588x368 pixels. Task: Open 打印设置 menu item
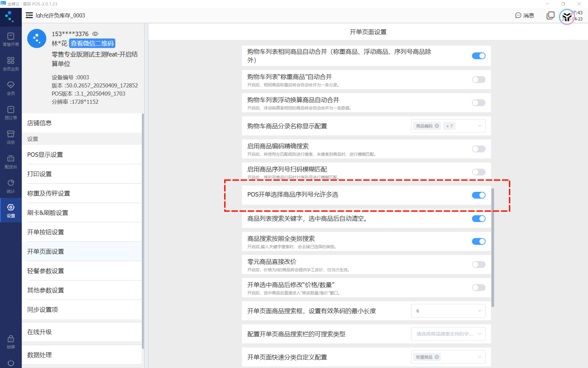coord(82,174)
